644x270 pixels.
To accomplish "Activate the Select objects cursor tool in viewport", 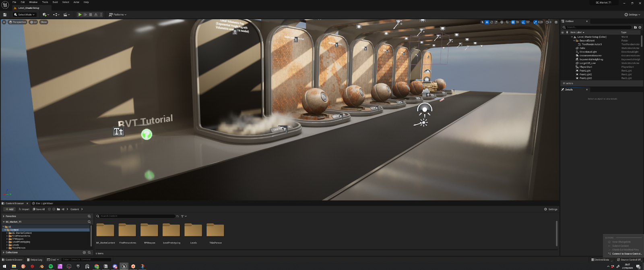I will coord(483,22).
